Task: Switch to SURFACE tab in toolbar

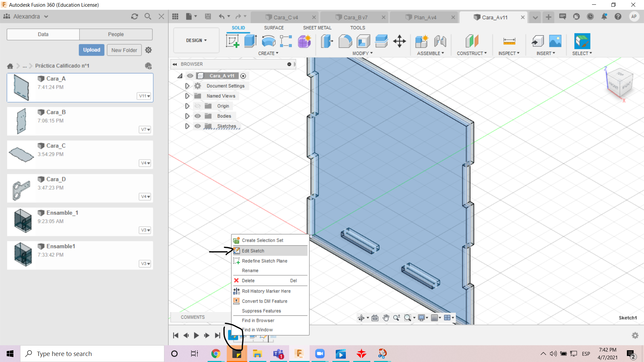Action: click(274, 27)
